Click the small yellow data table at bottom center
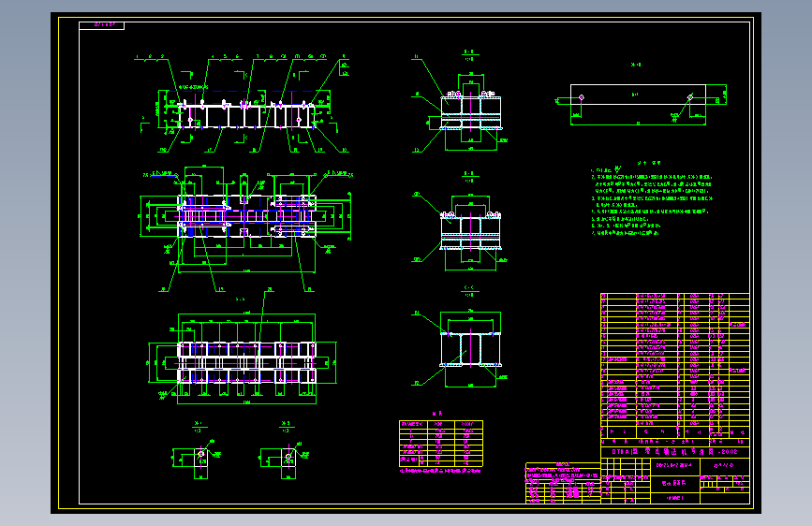This screenshot has height=526, width=812. click(x=441, y=443)
